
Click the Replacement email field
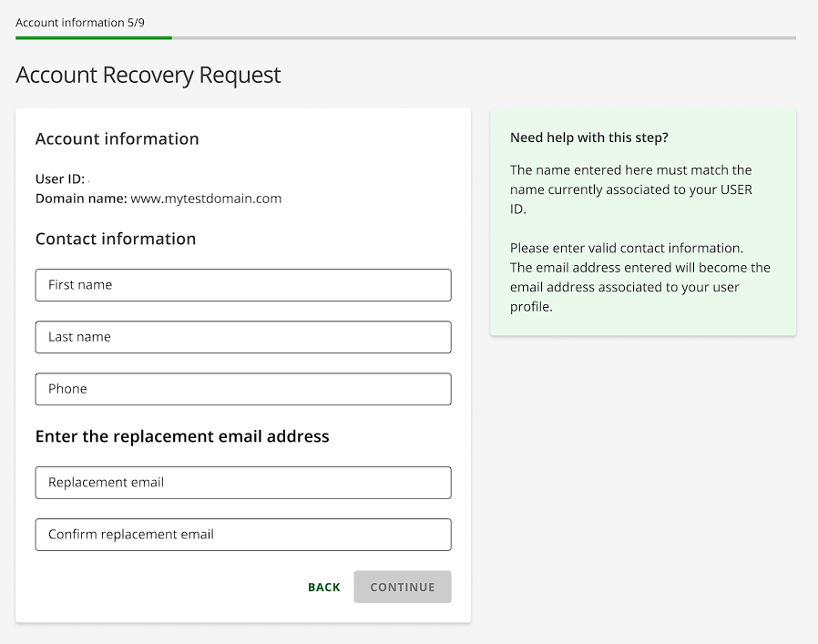point(243,483)
